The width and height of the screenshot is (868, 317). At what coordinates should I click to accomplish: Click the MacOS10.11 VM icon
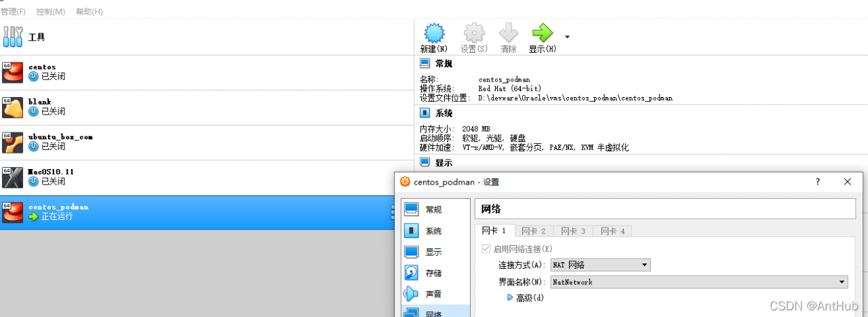pos(13,178)
